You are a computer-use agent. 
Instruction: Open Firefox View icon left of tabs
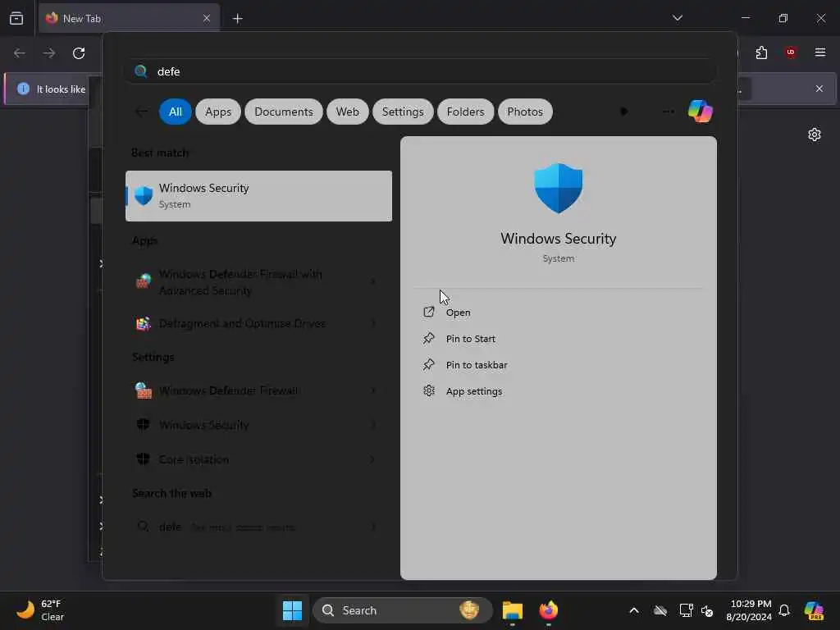pos(16,19)
